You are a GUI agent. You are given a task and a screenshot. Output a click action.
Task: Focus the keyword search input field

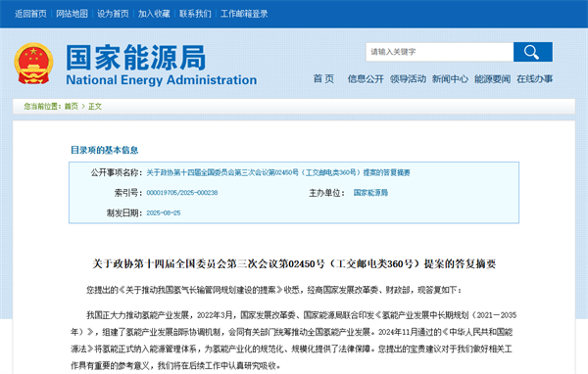pyautogui.click(x=439, y=52)
